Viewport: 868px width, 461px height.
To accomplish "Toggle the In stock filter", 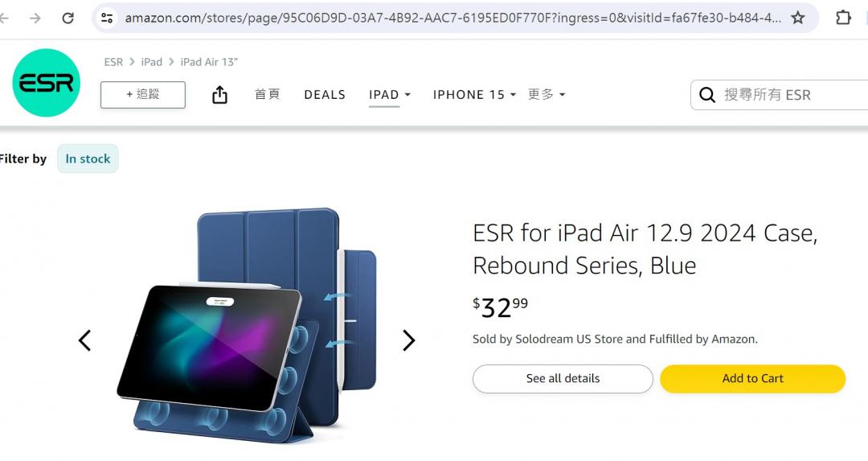I will (x=88, y=158).
